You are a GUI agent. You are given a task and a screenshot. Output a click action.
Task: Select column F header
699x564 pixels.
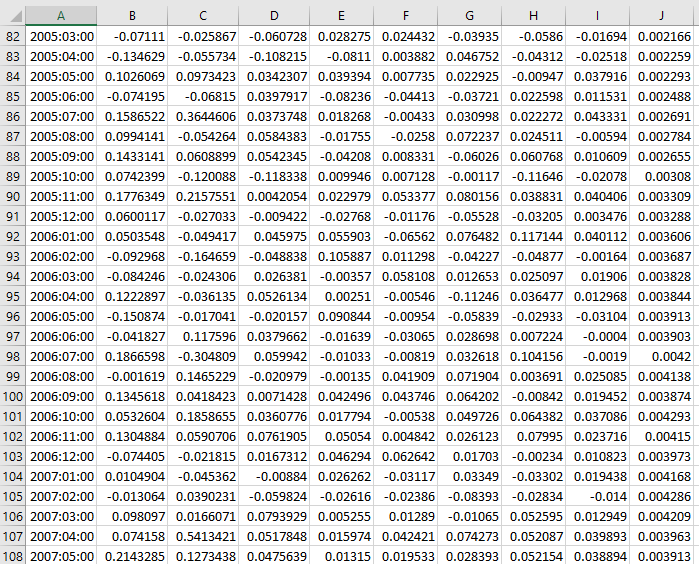point(405,16)
